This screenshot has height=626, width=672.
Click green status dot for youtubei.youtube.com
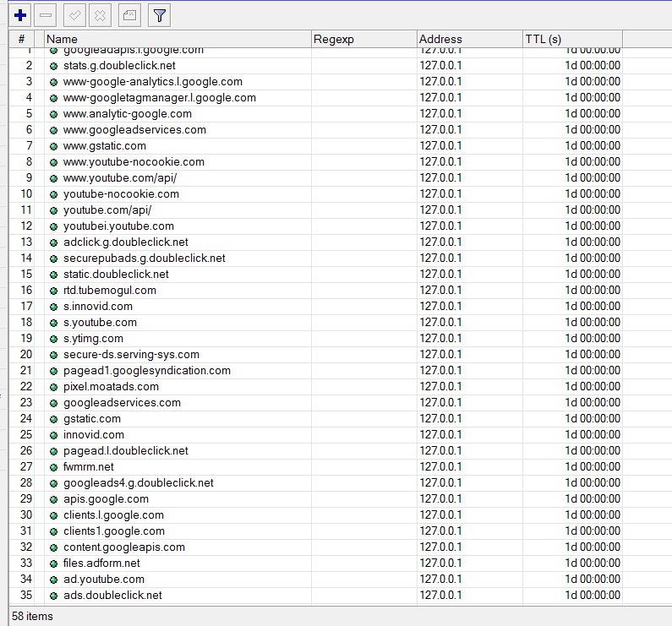click(53, 226)
